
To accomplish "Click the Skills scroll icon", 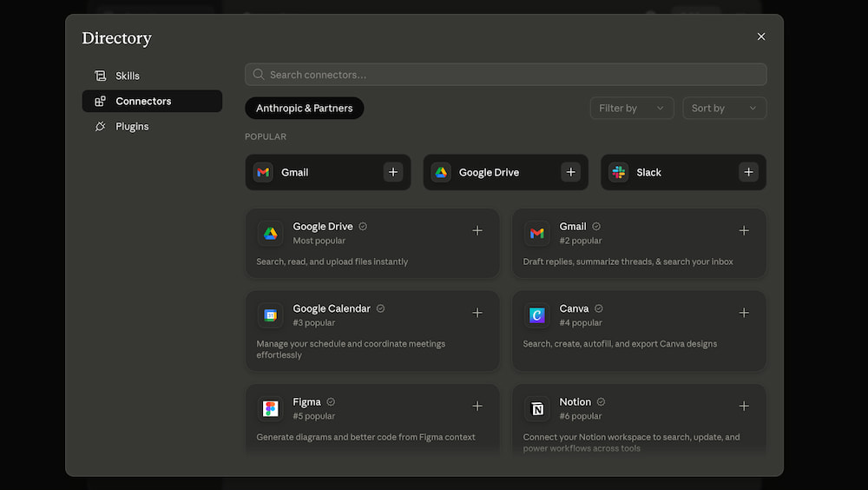I will 100,76.
